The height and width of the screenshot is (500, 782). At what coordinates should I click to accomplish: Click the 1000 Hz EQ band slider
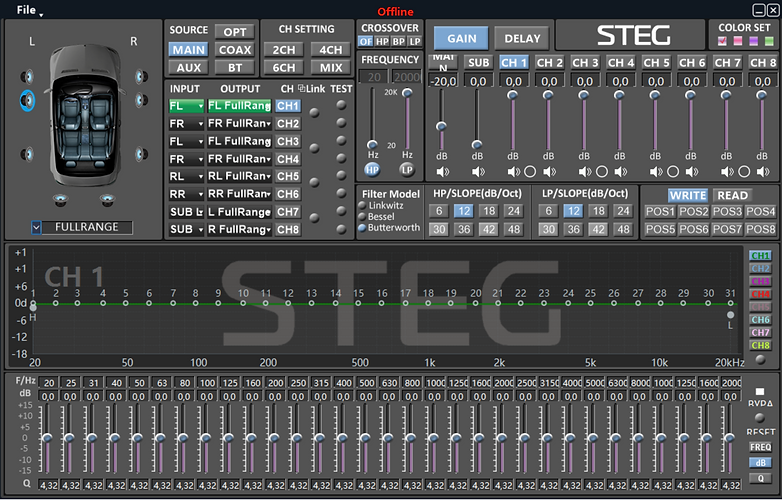pyautogui.click(x=433, y=438)
